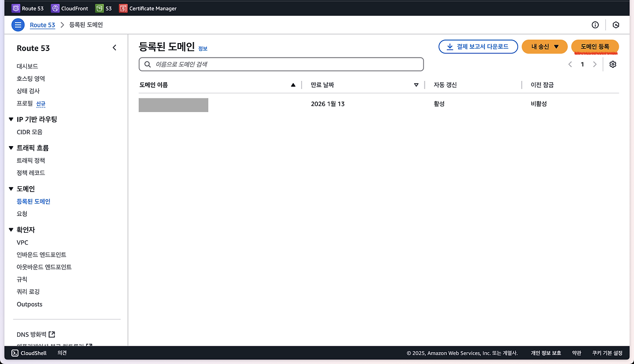Open 약관 footer link
The height and width of the screenshot is (364, 634).
click(577, 353)
